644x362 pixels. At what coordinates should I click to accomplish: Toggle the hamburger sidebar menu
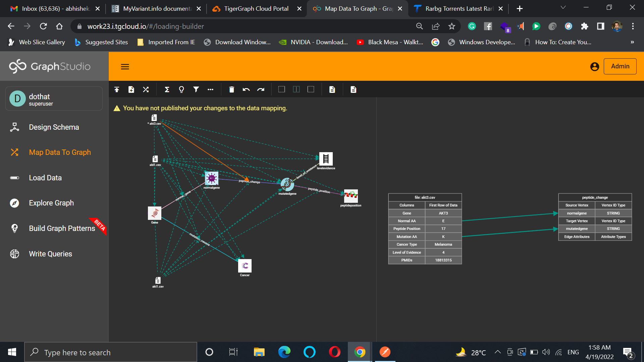[x=125, y=67]
